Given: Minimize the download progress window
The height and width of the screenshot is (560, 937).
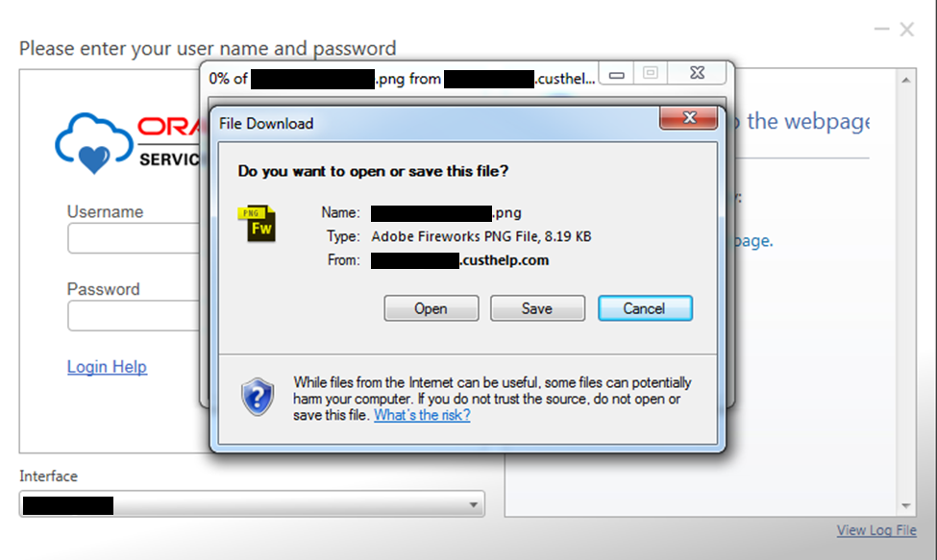Looking at the screenshot, I should [x=617, y=74].
